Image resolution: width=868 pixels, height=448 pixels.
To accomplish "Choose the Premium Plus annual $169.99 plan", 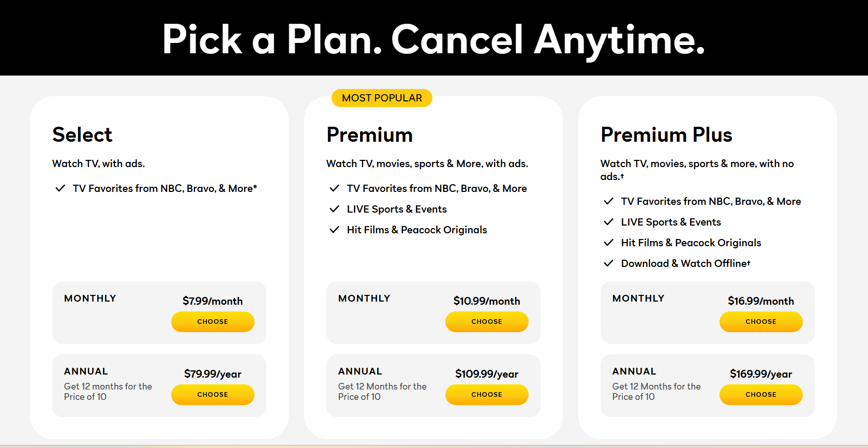I will [x=761, y=394].
